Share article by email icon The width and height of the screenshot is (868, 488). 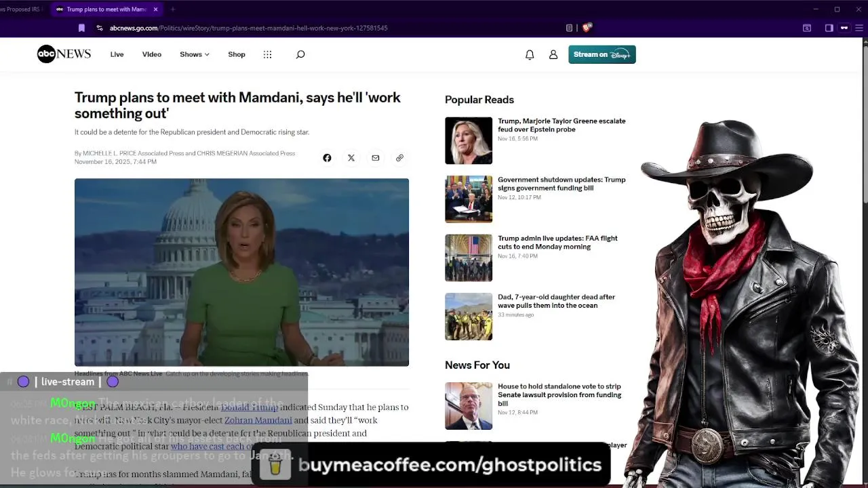(375, 158)
